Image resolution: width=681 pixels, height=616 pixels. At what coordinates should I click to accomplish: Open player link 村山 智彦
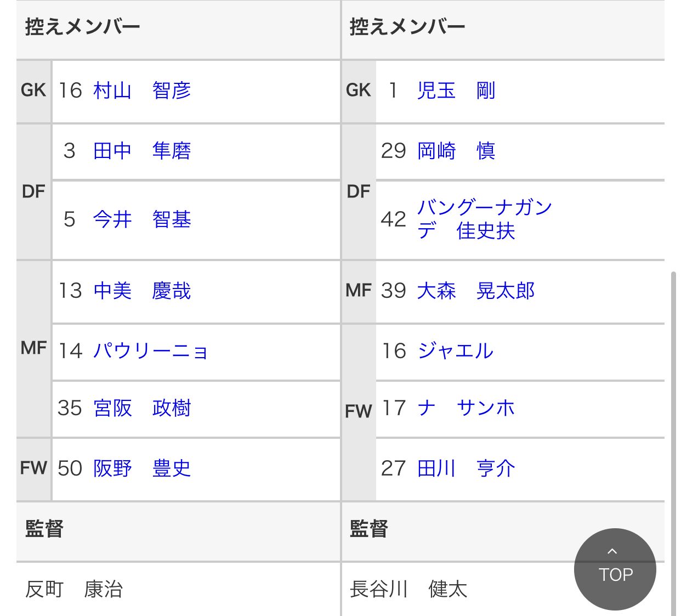coord(142,91)
